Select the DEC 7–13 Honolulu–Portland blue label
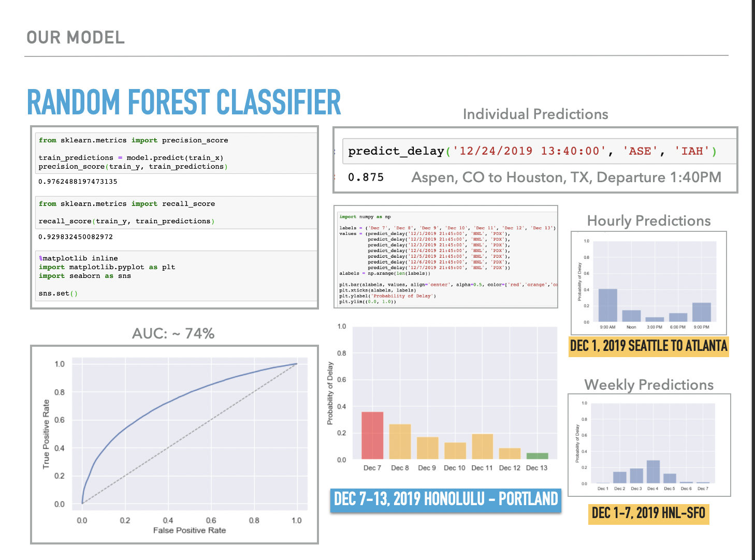 click(446, 499)
